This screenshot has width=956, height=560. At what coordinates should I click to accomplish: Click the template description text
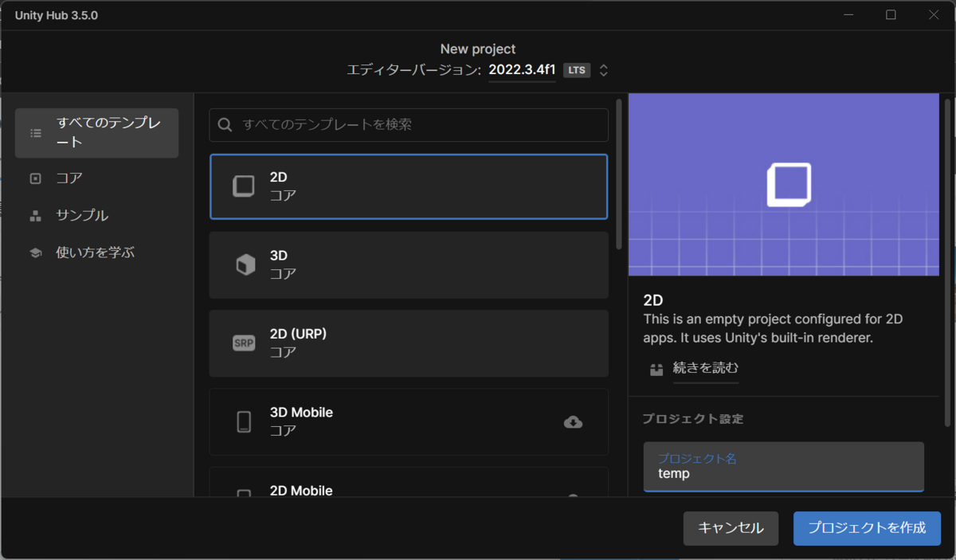pyautogui.click(x=773, y=329)
